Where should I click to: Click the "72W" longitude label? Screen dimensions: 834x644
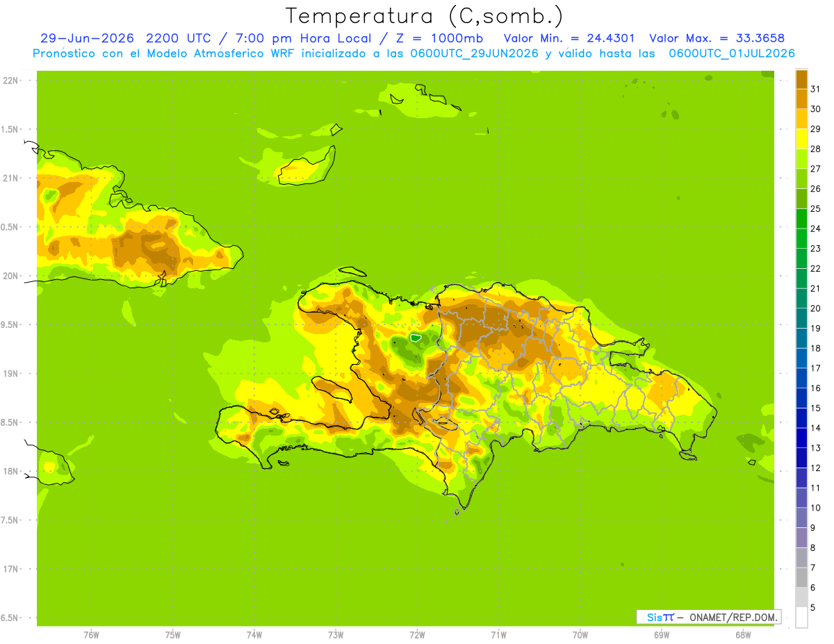point(418,635)
